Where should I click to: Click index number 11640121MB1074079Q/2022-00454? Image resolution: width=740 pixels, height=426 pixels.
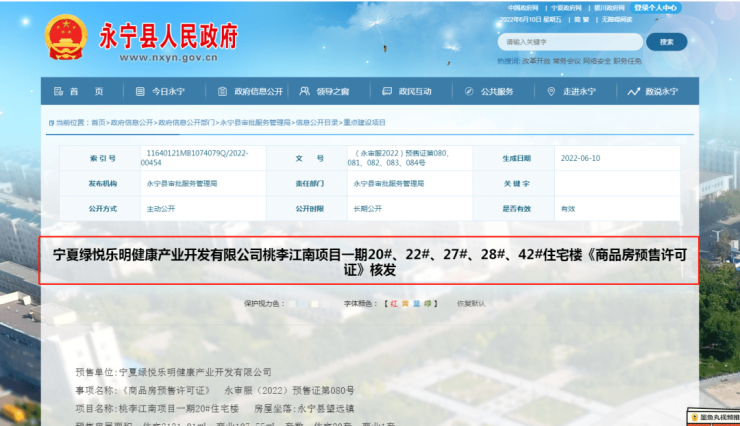pyautogui.click(x=194, y=158)
